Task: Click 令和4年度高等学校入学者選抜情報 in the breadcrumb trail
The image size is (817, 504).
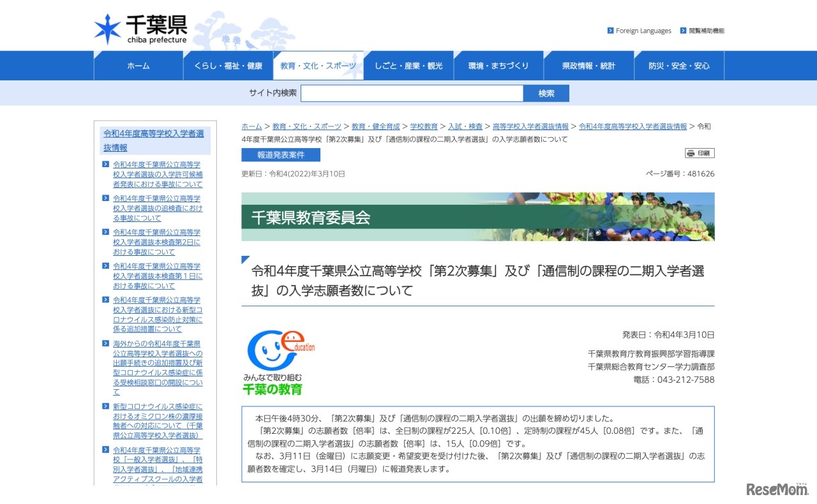Action: (633, 126)
